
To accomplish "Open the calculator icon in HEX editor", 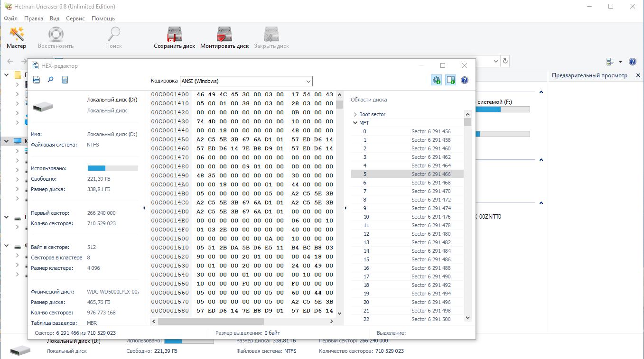I will pos(65,80).
